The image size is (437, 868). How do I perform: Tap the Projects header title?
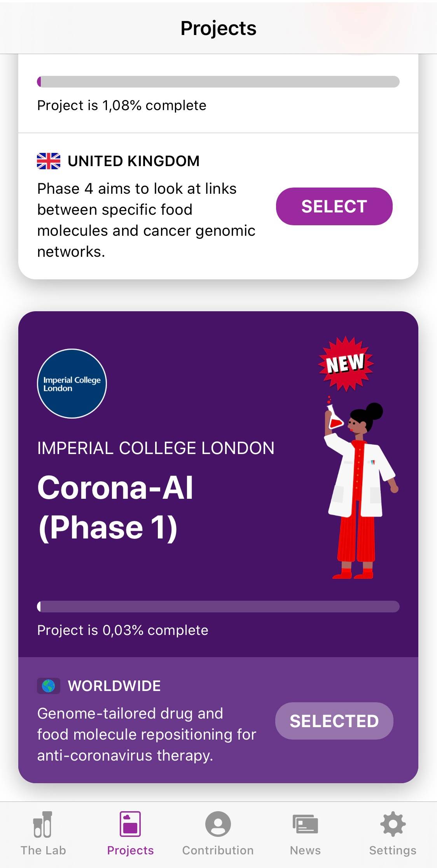pyautogui.click(x=218, y=28)
